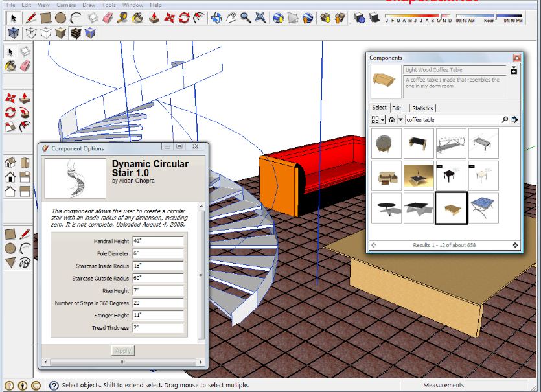541x392 pixels.
Task: Click the next page arrow for component results
Action: (515, 245)
